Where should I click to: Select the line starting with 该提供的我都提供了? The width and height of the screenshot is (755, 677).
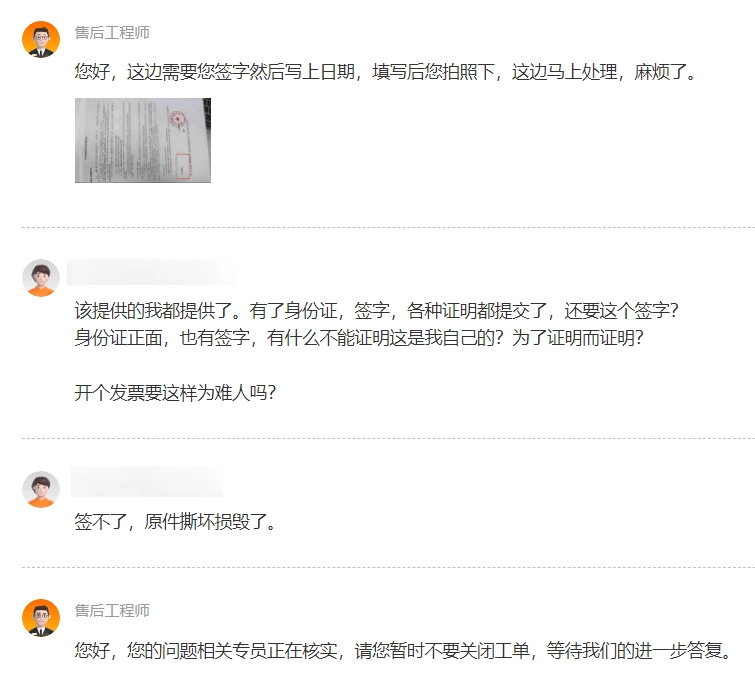coord(377,311)
